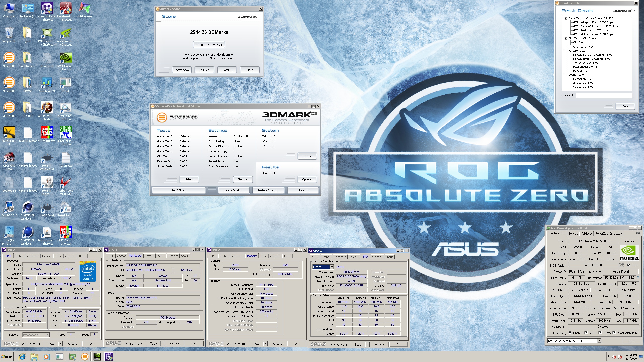Click the Demo... button
The width and height of the screenshot is (644, 362).
(304, 190)
